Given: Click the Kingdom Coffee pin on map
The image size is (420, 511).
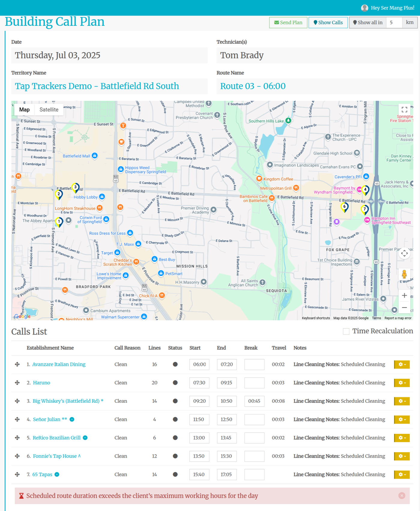Looking at the screenshot, I should pos(259,179).
